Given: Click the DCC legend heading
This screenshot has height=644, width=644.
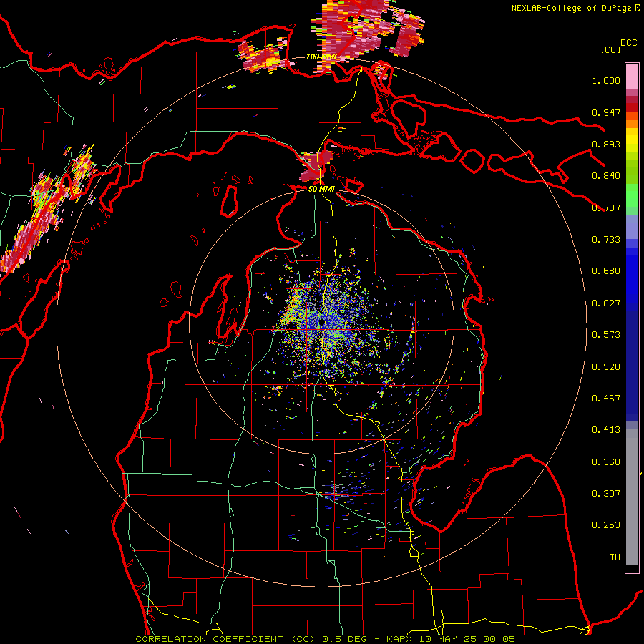Looking at the screenshot, I should pyautogui.click(x=629, y=43).
